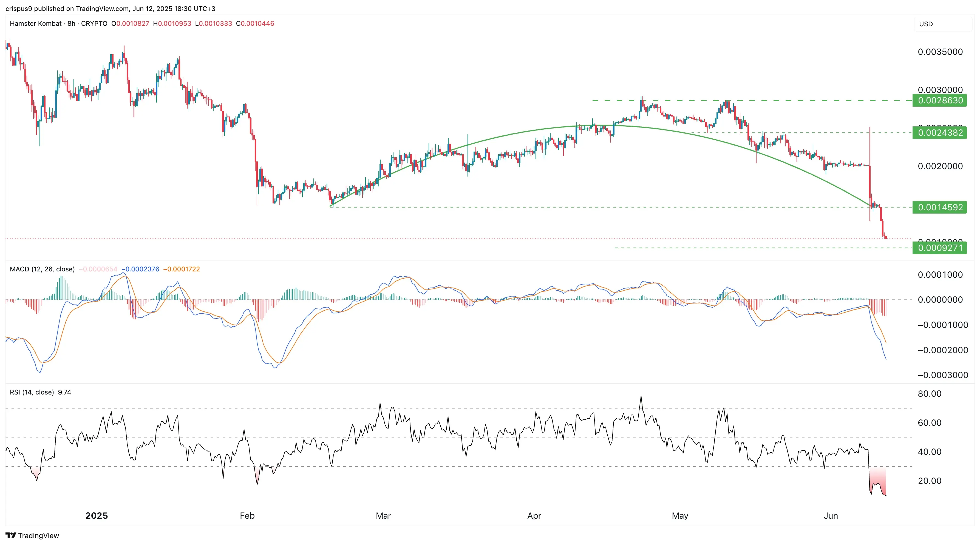This screenshot has height=545, width=980.
Task: Click the Mar timeline label
Action: click(384, 516)
